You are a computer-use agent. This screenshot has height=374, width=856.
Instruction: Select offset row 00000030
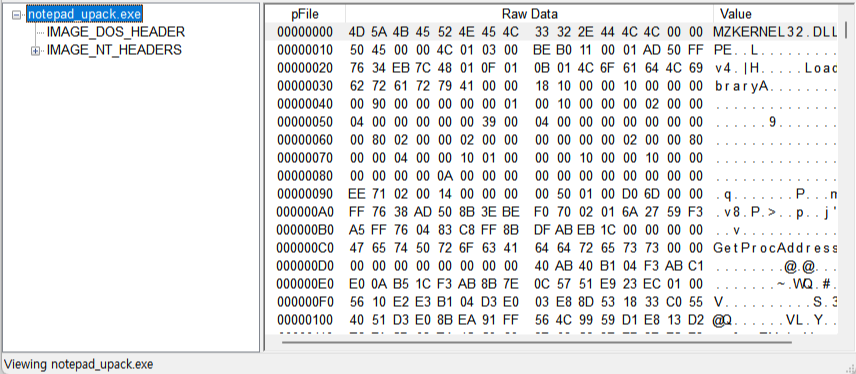pos(551,86)
